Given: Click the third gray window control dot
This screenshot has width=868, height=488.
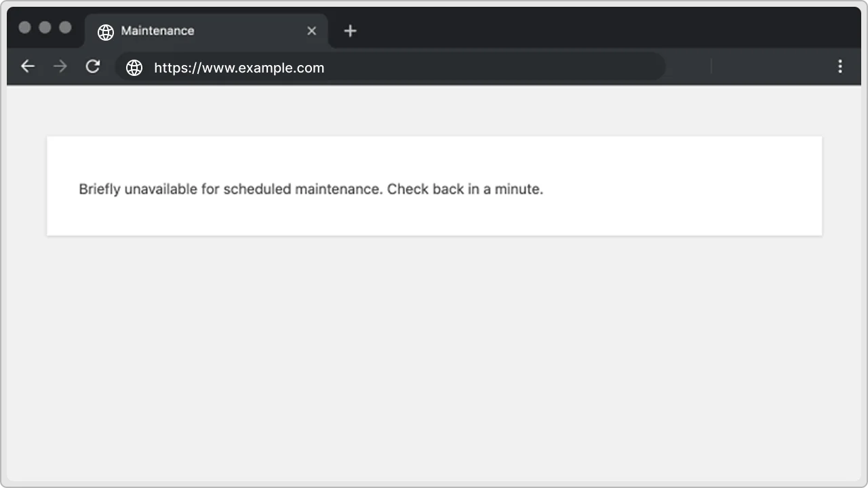Looking at the screenshot, I should 66,27.
